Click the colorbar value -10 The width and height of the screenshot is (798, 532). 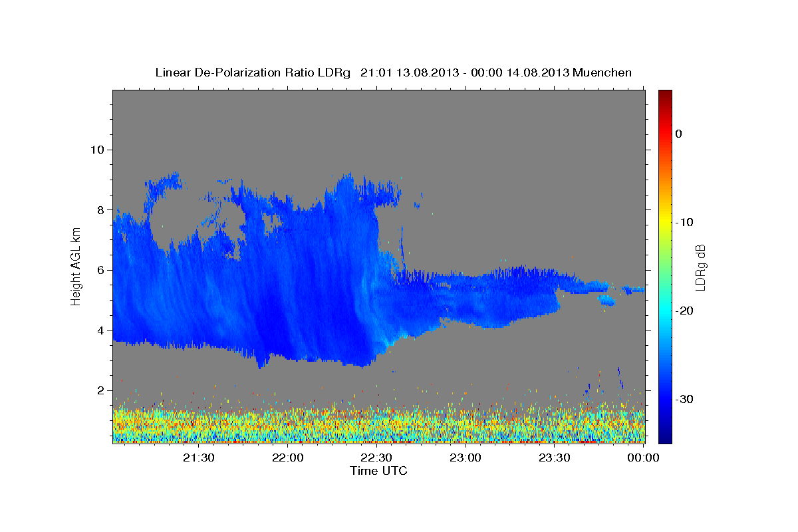tap(684, 222)
